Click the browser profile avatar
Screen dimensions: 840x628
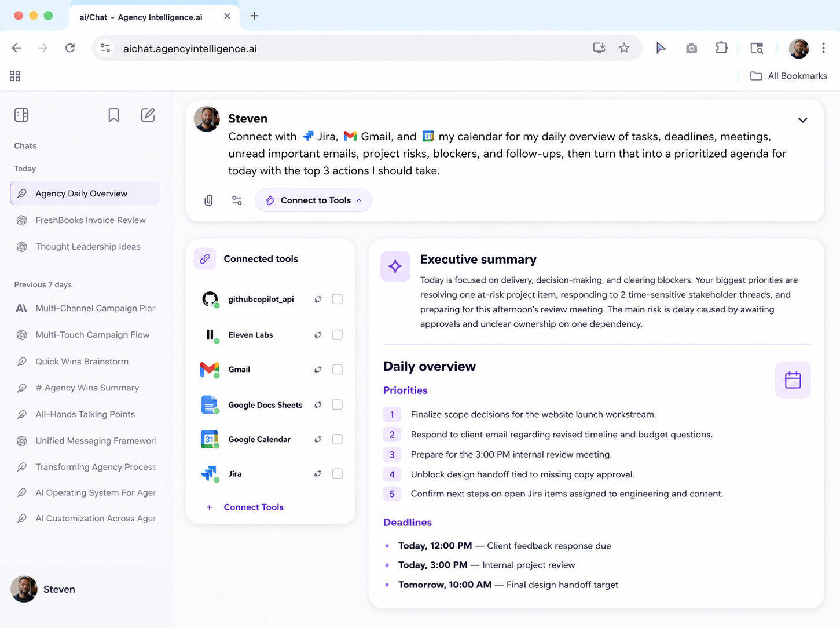[799, 49]
